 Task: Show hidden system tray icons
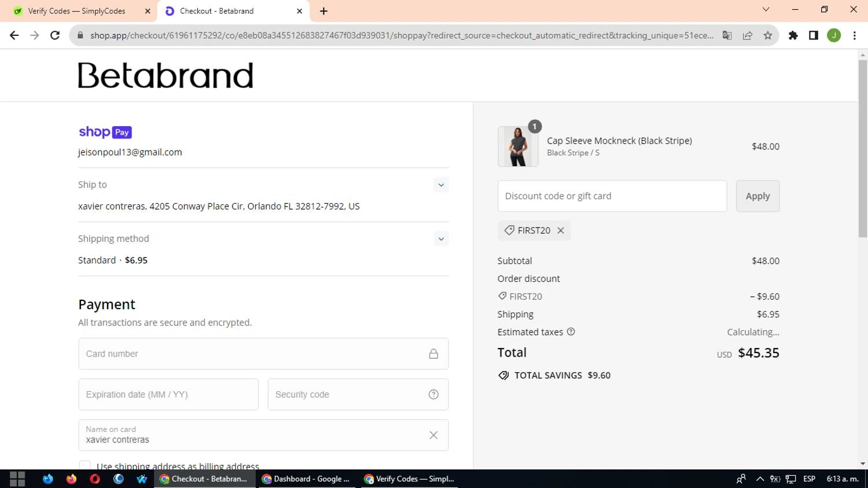point(760,479)
